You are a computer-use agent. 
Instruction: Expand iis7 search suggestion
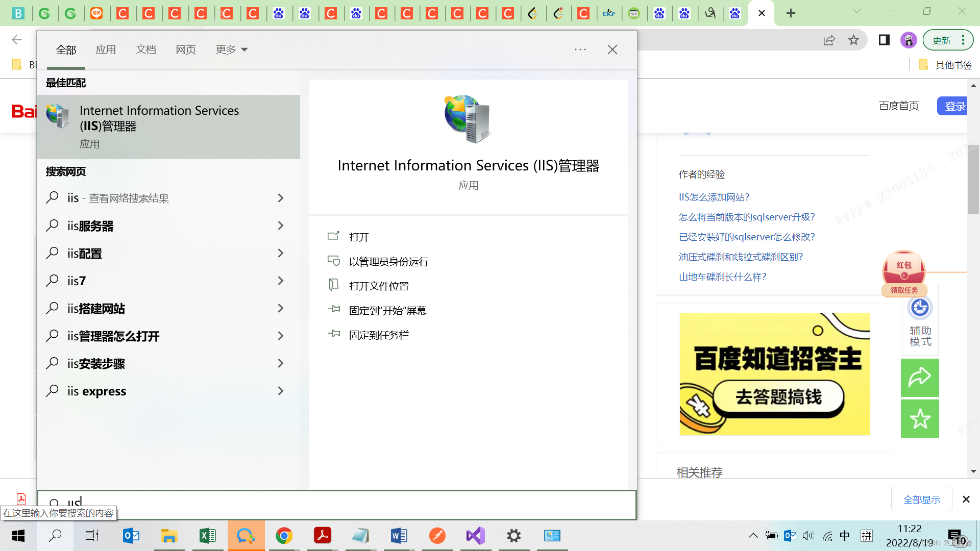coord(281,281)
